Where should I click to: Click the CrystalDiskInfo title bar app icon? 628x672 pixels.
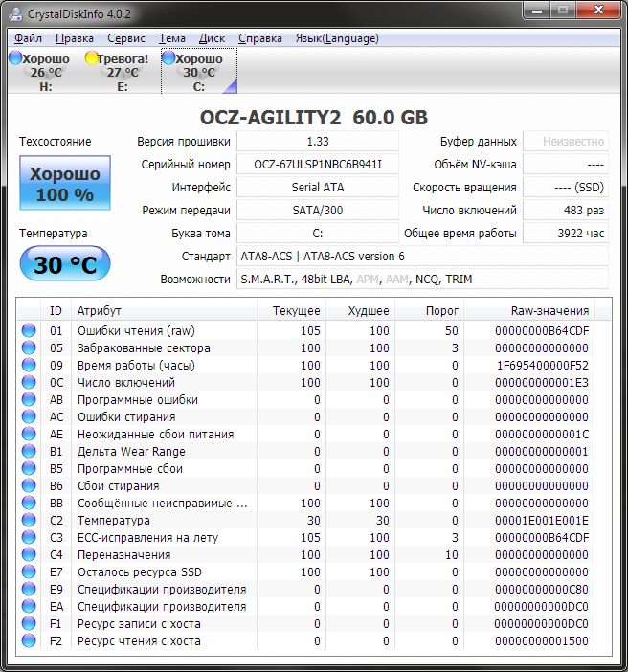(x=16, y=12)
